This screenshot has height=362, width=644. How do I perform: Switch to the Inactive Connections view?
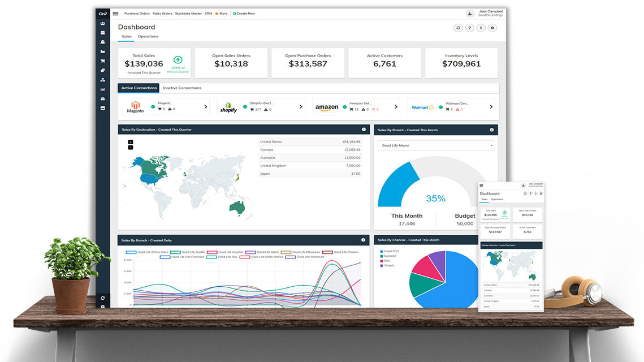182,88
